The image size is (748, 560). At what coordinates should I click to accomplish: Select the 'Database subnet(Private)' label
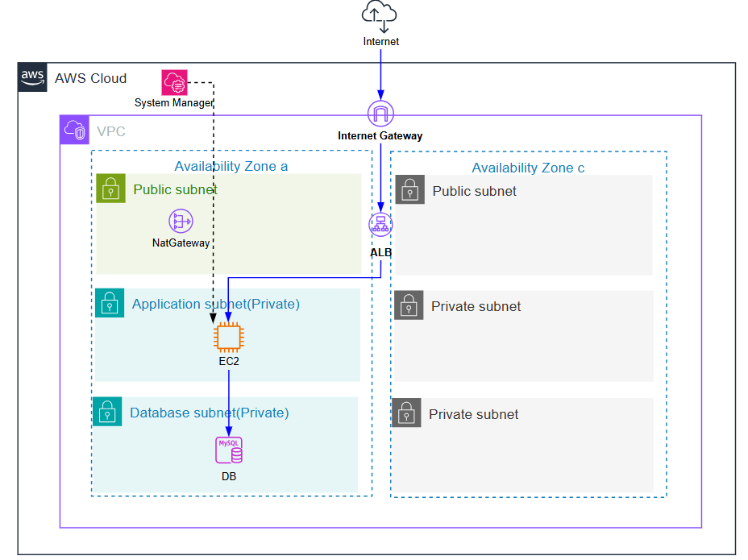click(x=209, y=413)
